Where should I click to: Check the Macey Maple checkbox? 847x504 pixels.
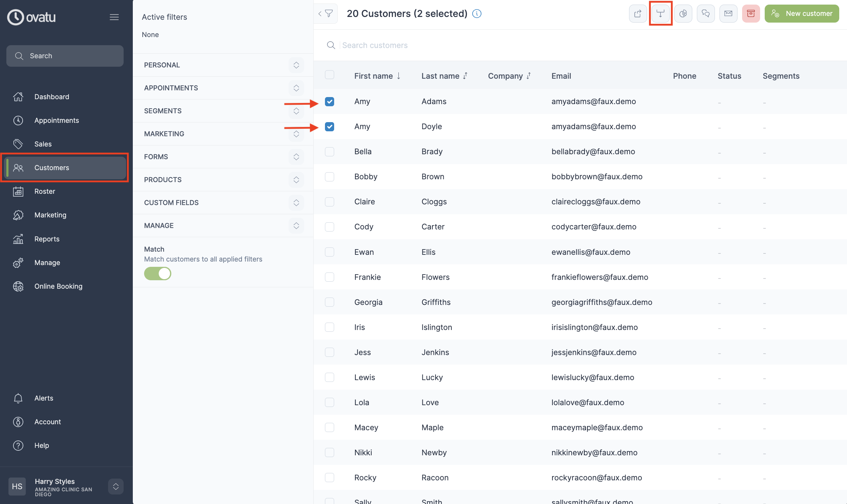point(330,427)
